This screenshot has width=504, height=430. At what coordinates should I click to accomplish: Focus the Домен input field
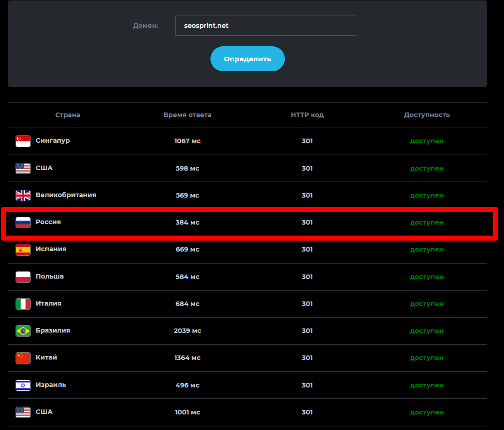(266, 26)
